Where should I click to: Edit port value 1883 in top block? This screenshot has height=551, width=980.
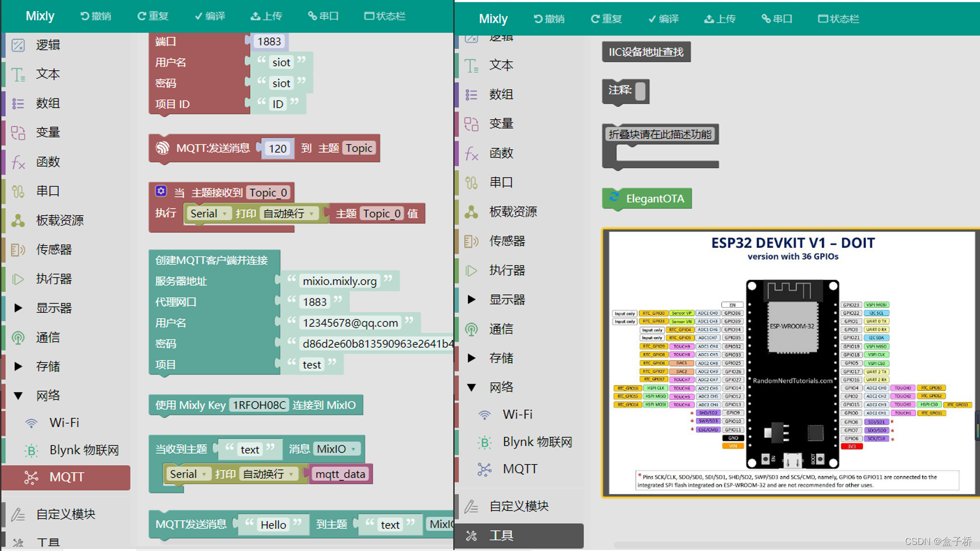(x=269, y=41)
